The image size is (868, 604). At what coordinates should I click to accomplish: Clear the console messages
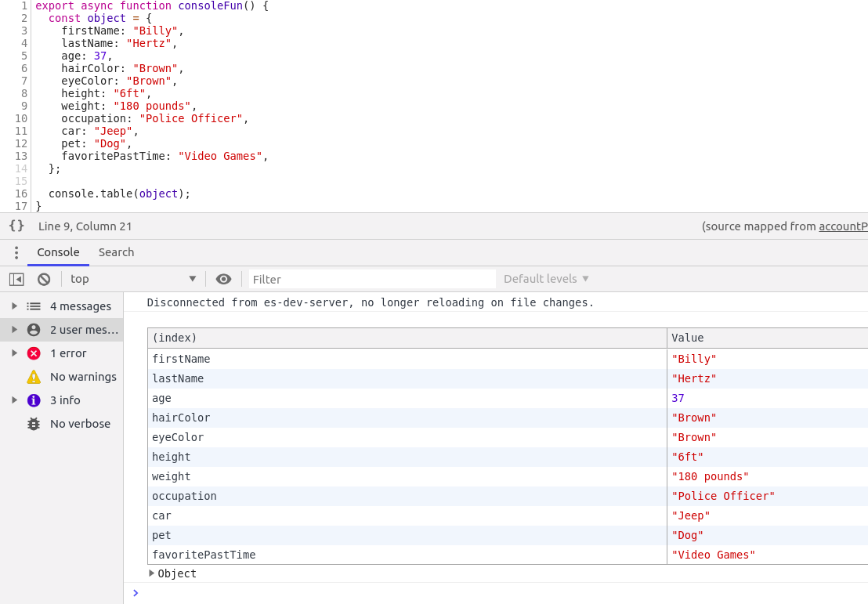(45, 278)
